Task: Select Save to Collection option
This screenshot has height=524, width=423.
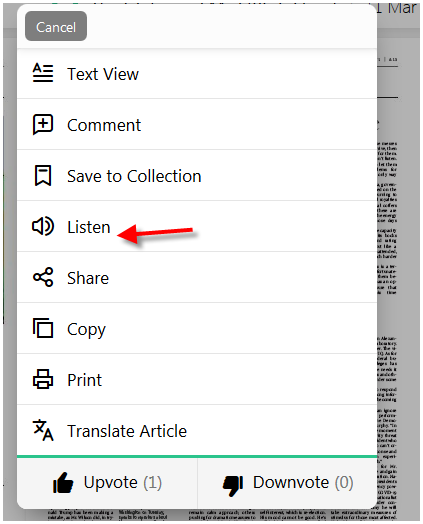Action: (x=197, y=176)
